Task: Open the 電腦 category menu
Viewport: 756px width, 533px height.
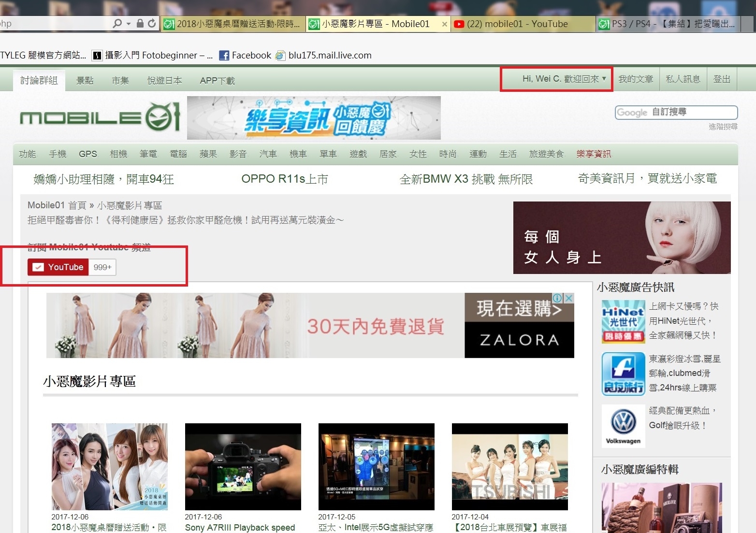Action: tap(178, 154)
